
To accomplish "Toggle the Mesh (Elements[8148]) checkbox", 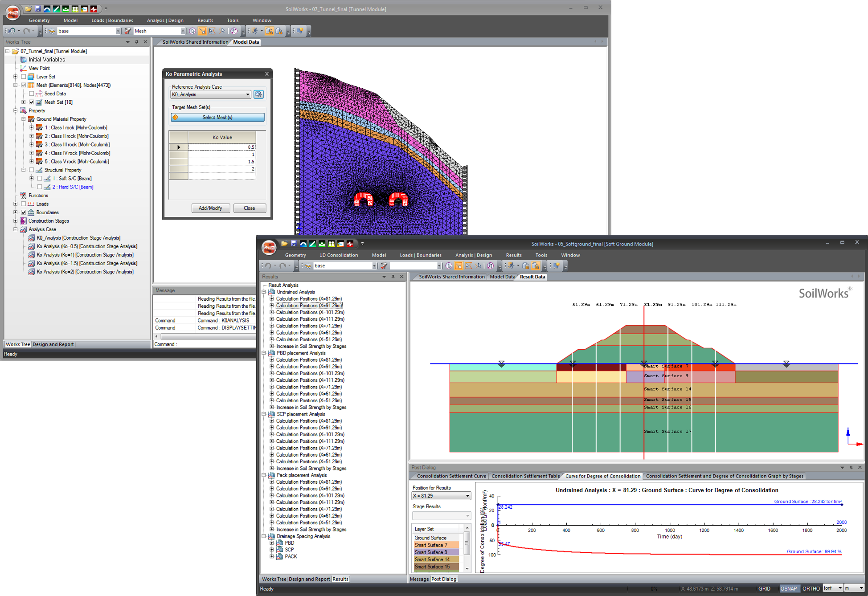I will [x=24, y=85].
